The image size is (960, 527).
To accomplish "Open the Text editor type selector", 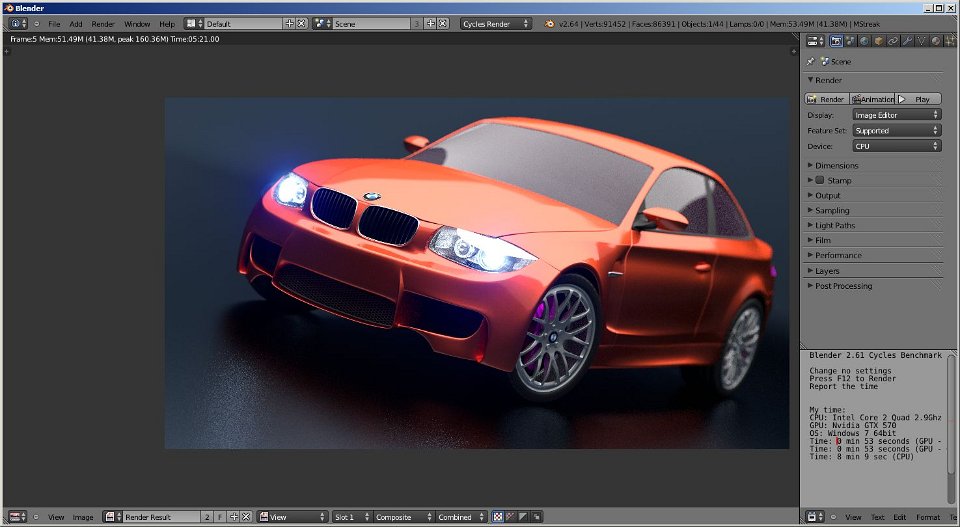I will (x=815, y=517).
